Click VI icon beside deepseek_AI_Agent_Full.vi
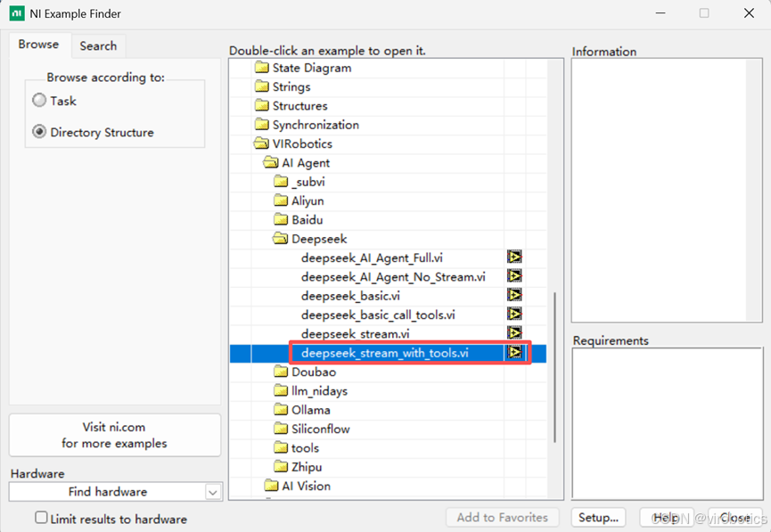This screenshot has width=771, height=532. coord(514,258)
